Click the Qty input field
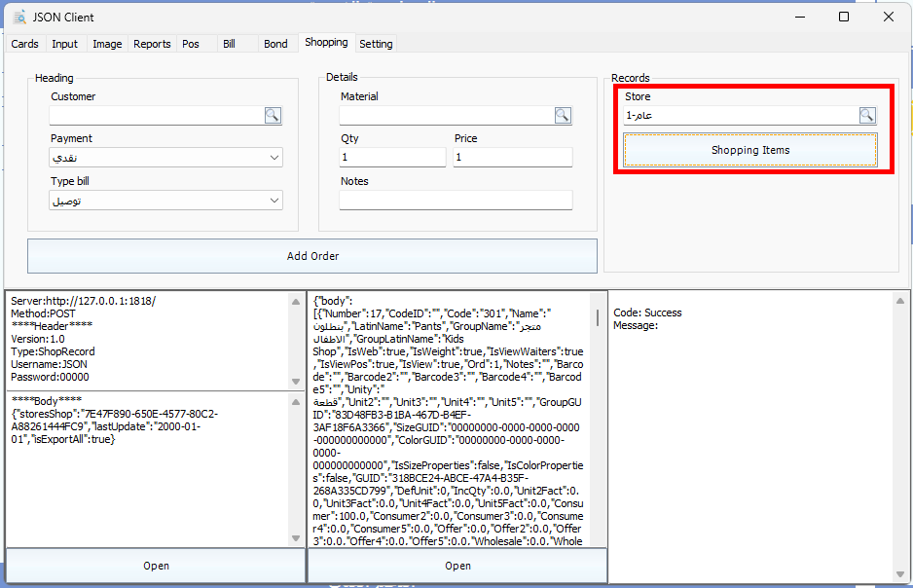Screen dimensions: 913x588 pos(392,158)
